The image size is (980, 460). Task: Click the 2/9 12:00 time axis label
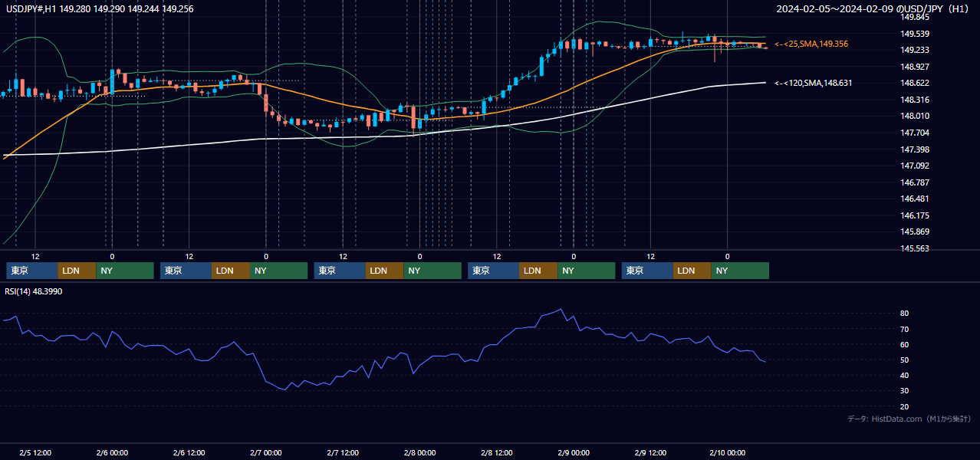coord(650,452)
